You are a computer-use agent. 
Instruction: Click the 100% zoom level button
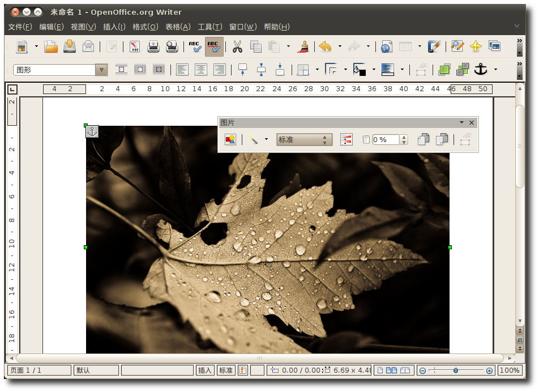[510, 370]
